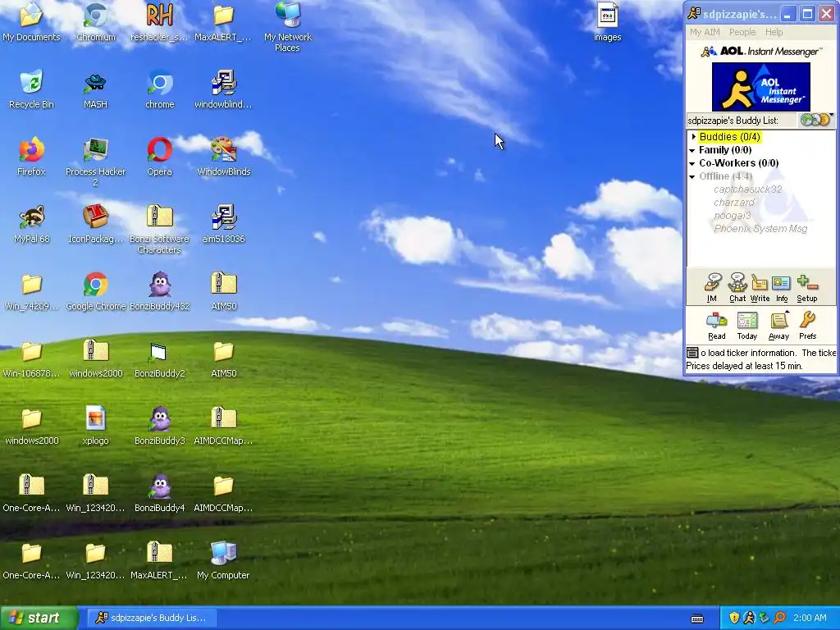Select the BonziBuddy3 icon
840x630 pixels.
(x=160, y=427)
